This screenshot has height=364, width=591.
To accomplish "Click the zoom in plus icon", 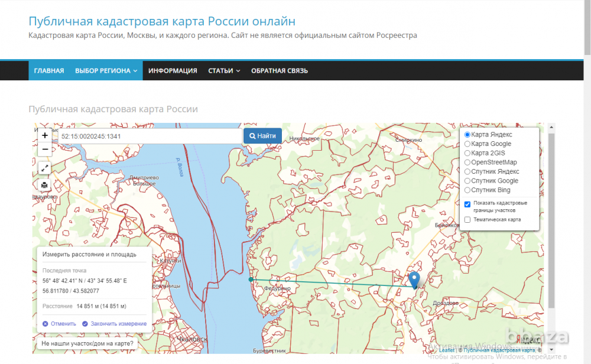I will coord(44,135).
